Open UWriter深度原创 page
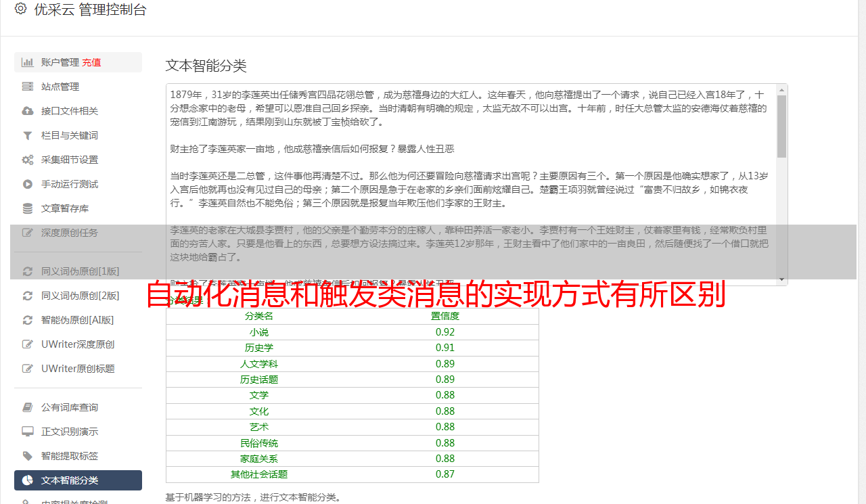The height and width of the screenshot is (504, 866). click(x=78, y=344)
